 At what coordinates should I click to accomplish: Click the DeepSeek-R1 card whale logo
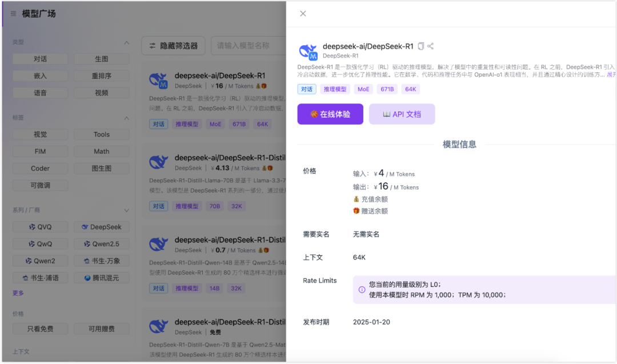(x=159, y=80)
